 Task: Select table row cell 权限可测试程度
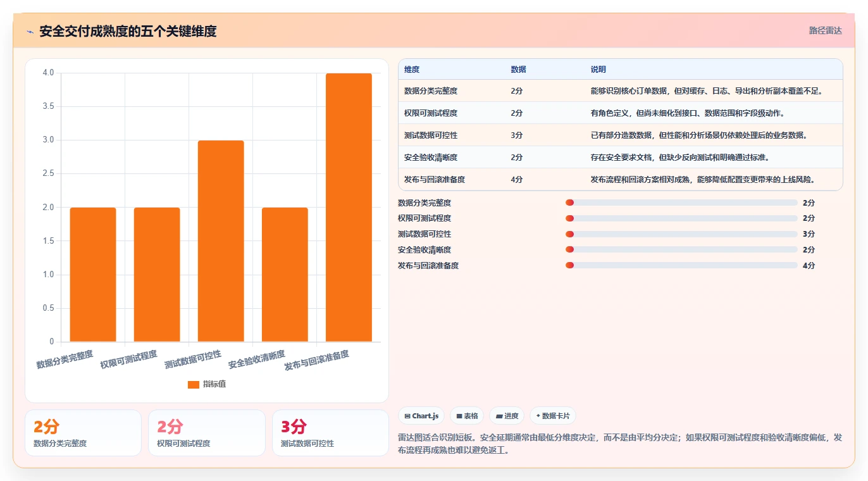[431, 113]
